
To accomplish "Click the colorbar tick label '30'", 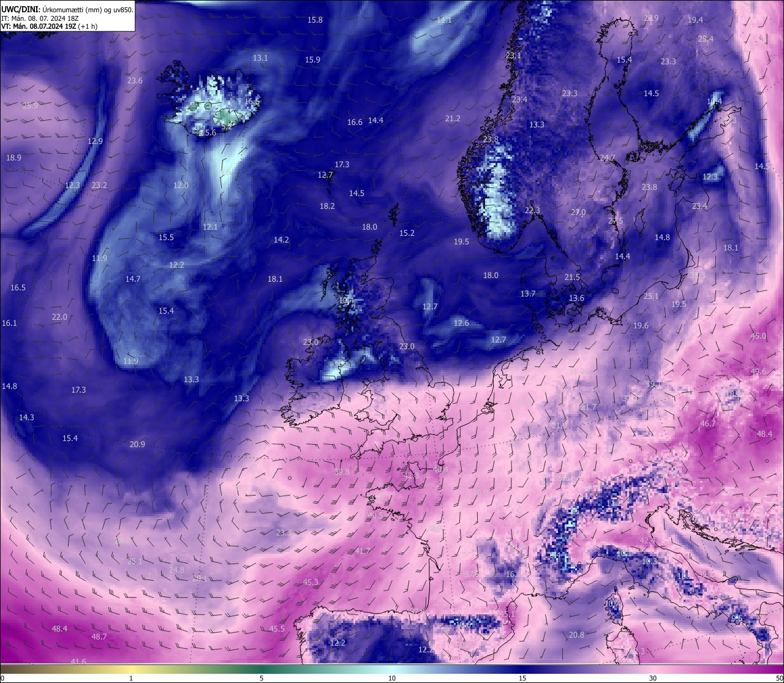I will (x=653, y=678).
